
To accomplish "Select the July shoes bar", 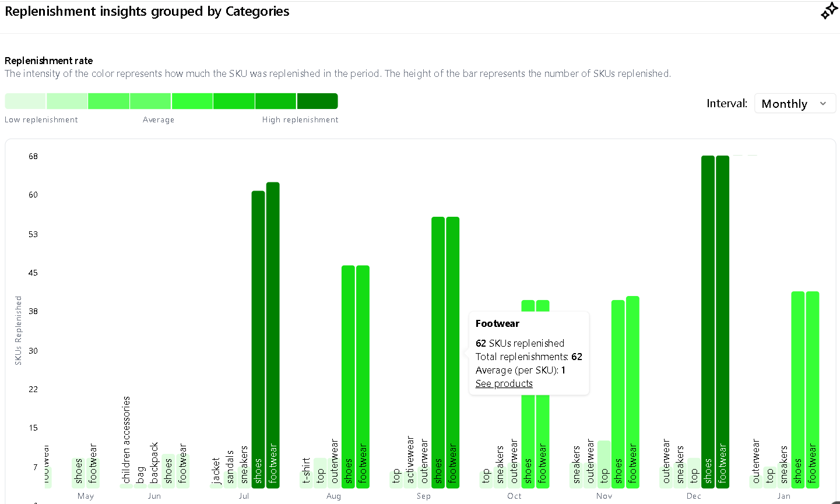I will pos(258,338).
